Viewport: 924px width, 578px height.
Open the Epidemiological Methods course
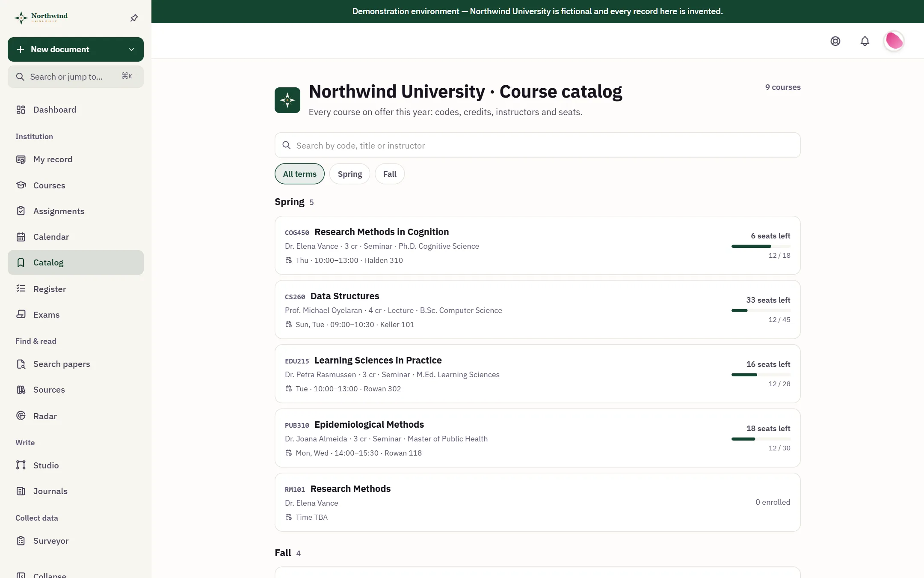pos(537,438)
